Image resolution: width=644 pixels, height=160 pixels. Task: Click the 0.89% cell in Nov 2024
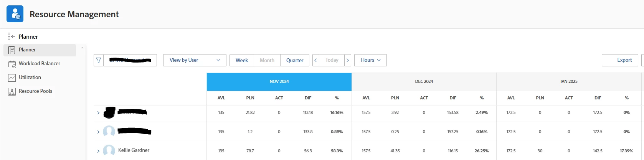pyautogui.click(x=337, y=132)
